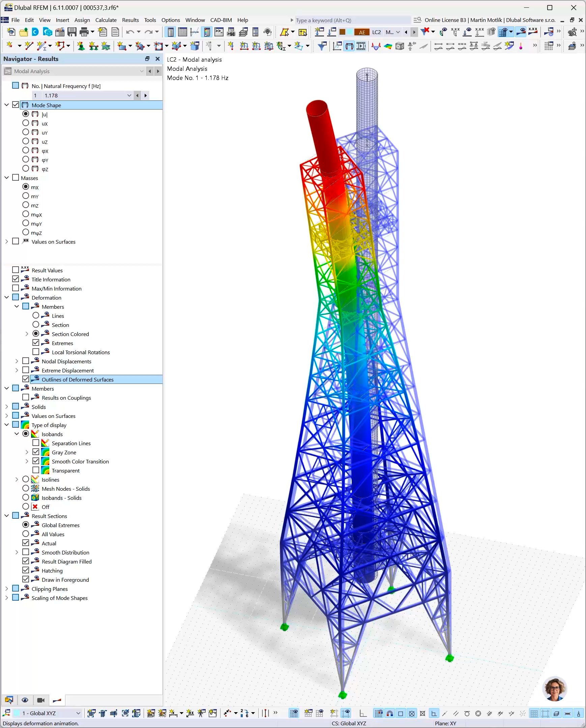Click the new nodal support icon
The image size is (586, 728).
81,46
